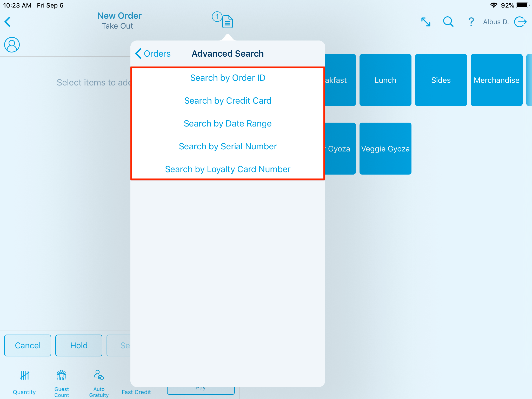Tap the Guest Count icon

point(62,376)
